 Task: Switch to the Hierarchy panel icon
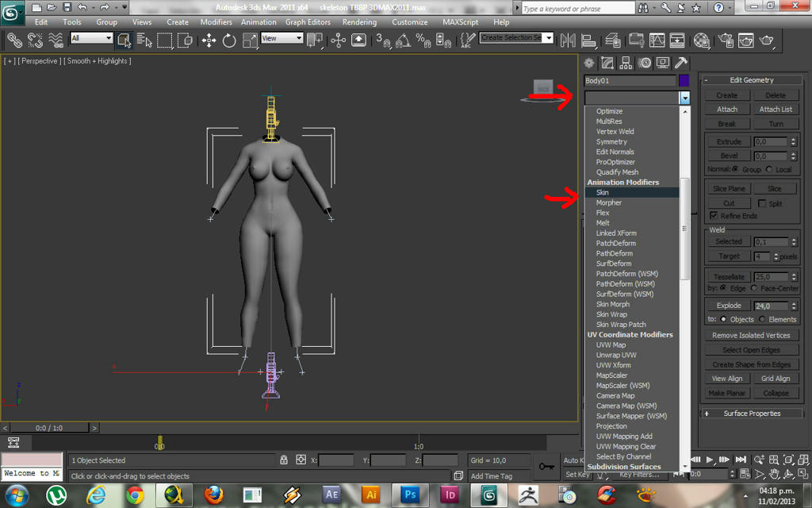point(626,63)
